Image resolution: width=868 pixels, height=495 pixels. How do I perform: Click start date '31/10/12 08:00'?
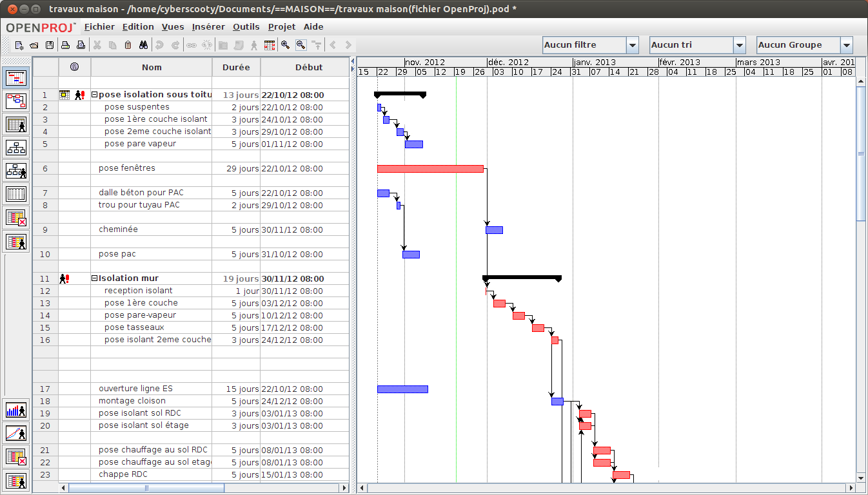(x=293, y=255)
